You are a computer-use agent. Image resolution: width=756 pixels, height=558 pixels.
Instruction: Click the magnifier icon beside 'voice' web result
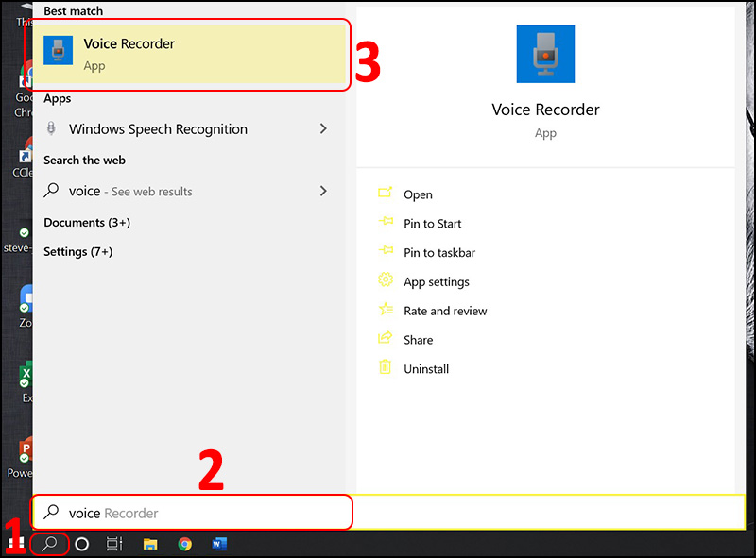[51, 191]
